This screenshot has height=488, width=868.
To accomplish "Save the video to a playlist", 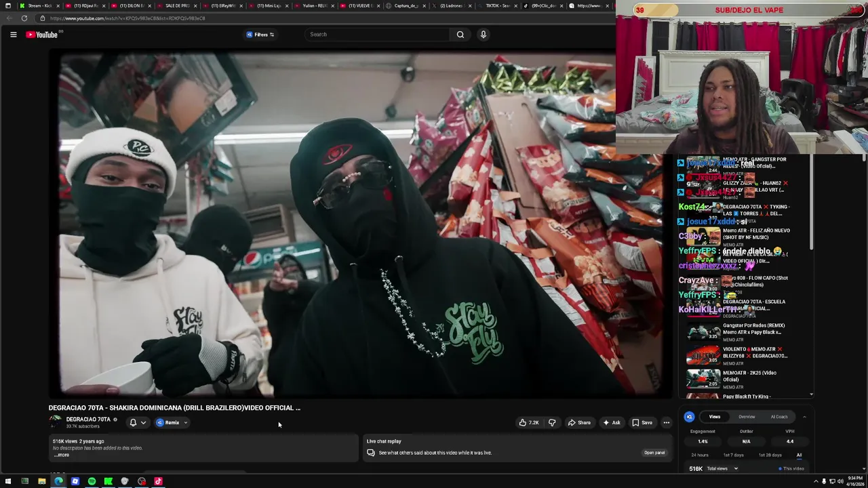I will (642, 423).
